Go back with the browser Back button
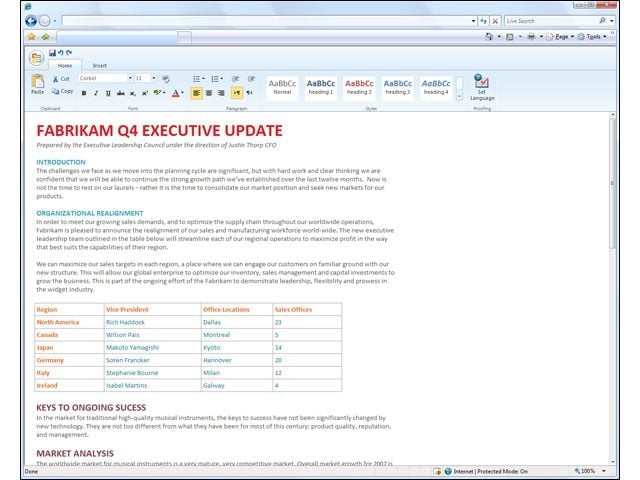This screenshot has width=640, height=480. tap(31, 21)
